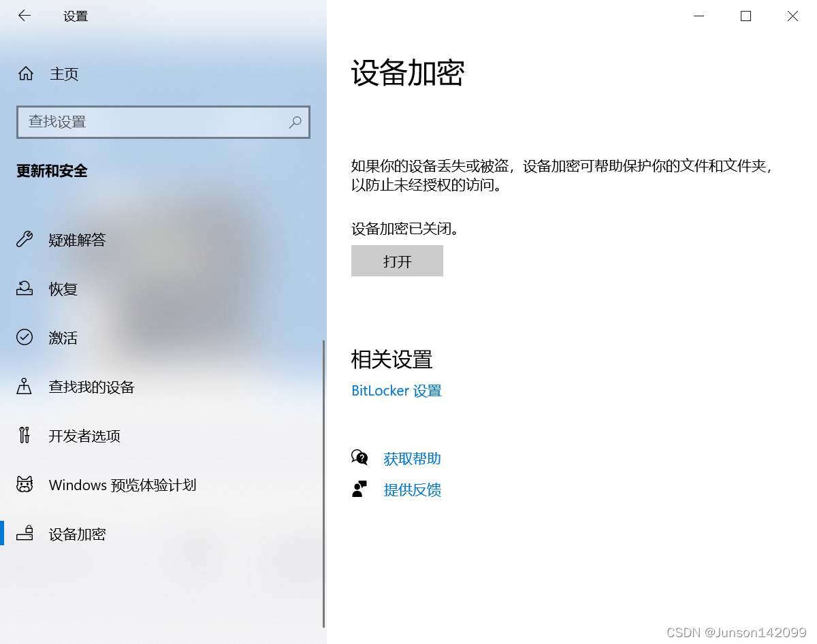Viewport: 817px width, 644px height.
Task: Click the 提供反馈 link
Action: coord(413,489)
